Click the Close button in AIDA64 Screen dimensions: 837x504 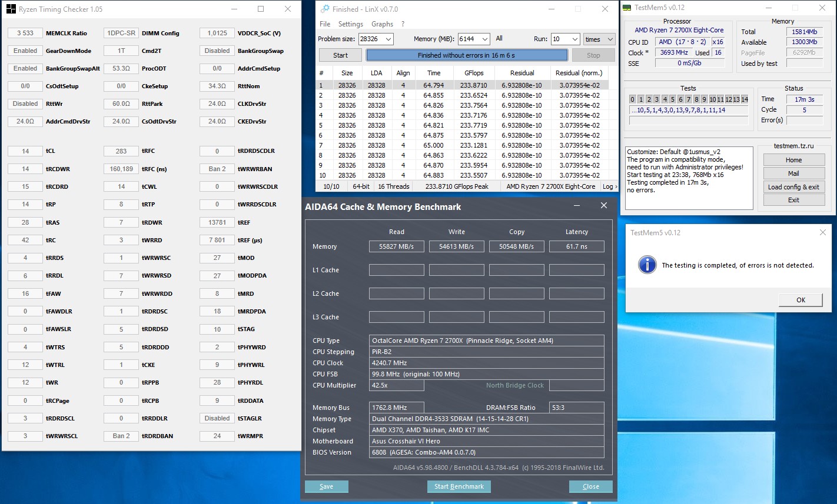click(591, 486)
